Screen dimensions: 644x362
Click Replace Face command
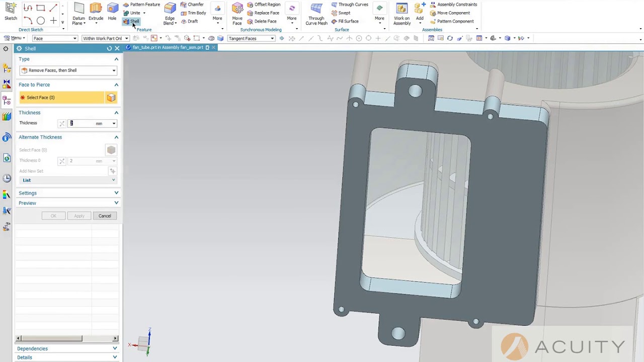tap(263, 13)
